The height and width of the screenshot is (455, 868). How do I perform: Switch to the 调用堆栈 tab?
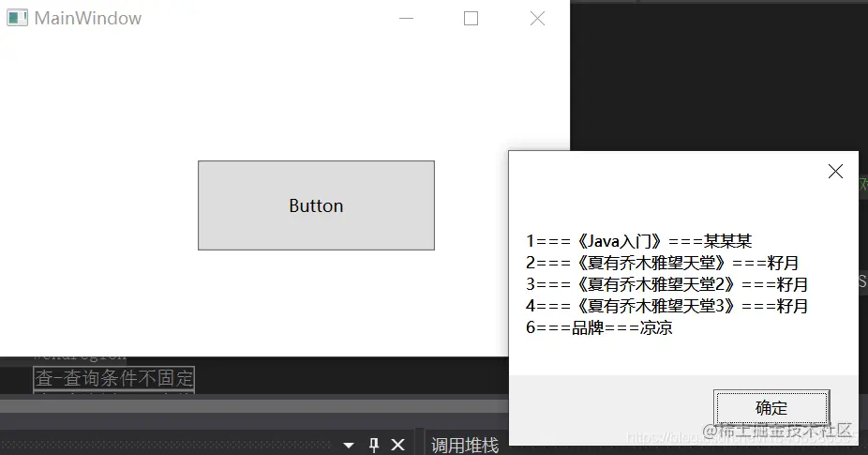coord(464,445)
